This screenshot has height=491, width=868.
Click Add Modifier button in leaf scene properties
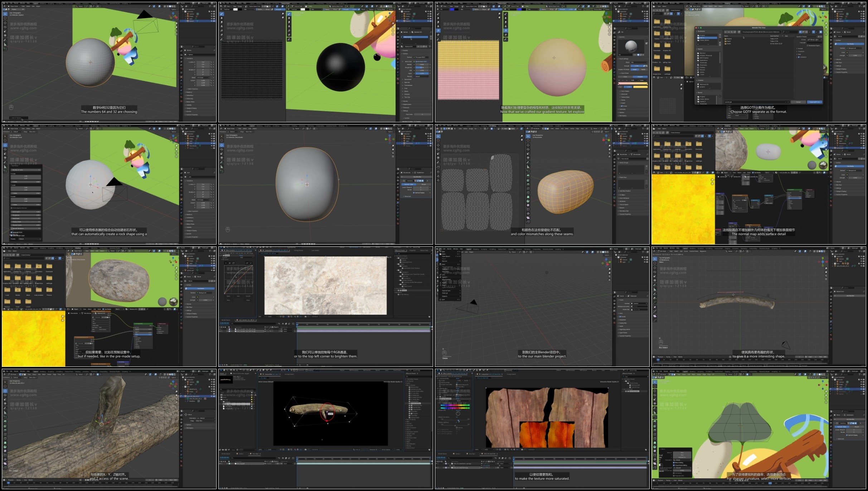pyautogui.click(x=850, y=419)
